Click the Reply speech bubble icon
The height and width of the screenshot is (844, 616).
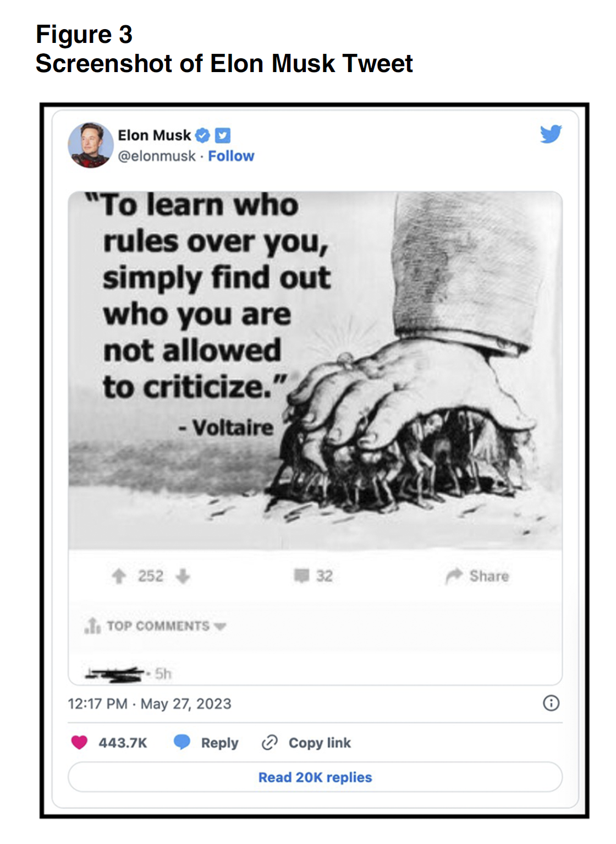182,742
